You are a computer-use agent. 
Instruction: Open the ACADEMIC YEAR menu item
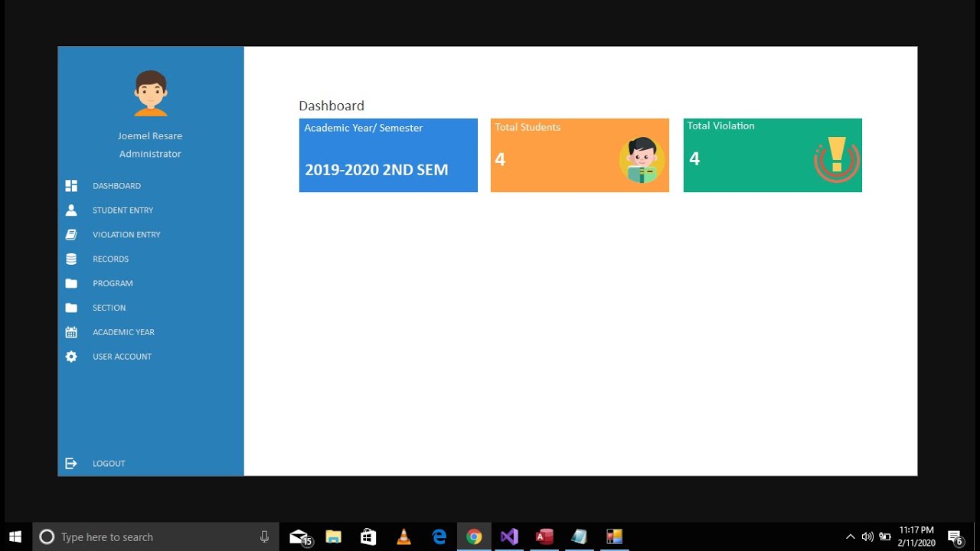(123, 332)
